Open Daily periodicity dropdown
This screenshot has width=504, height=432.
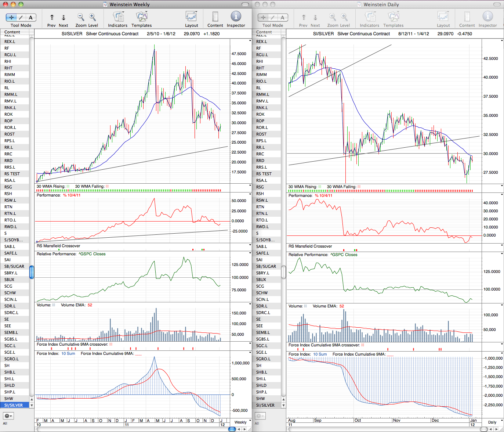[x=494, y=422]
